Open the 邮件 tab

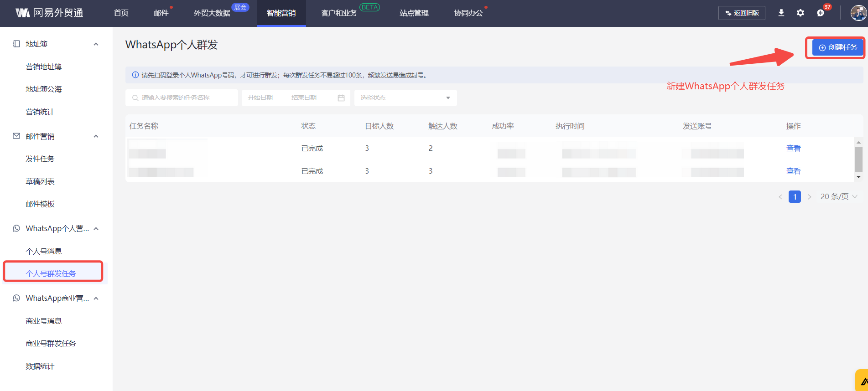(161, 13)
